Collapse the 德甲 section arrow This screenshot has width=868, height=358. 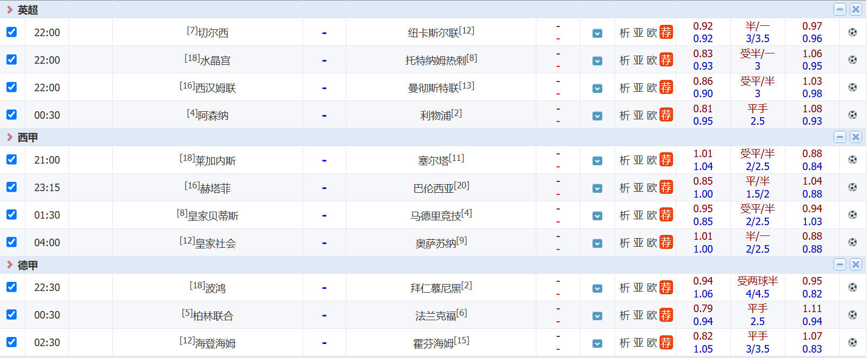pyautogui.click(x=10, y=265)
